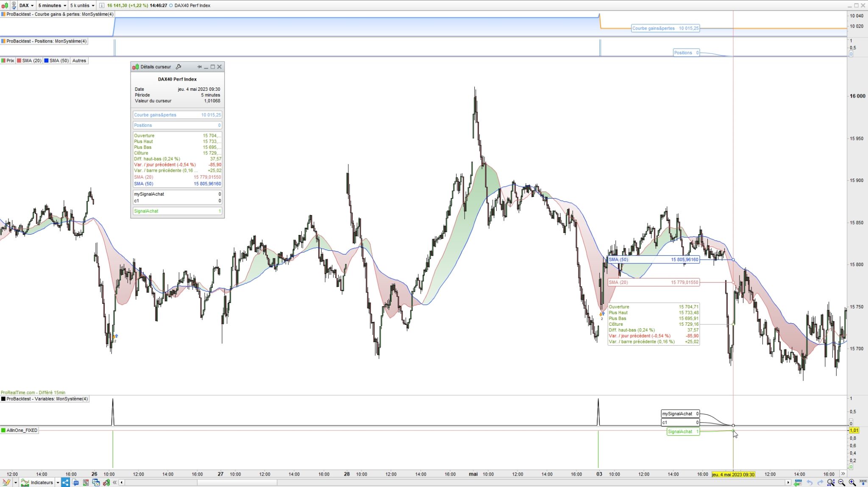868x487 pixels.
Task: Open the DAX instrument dropdown
Action: tap(26, 6)
